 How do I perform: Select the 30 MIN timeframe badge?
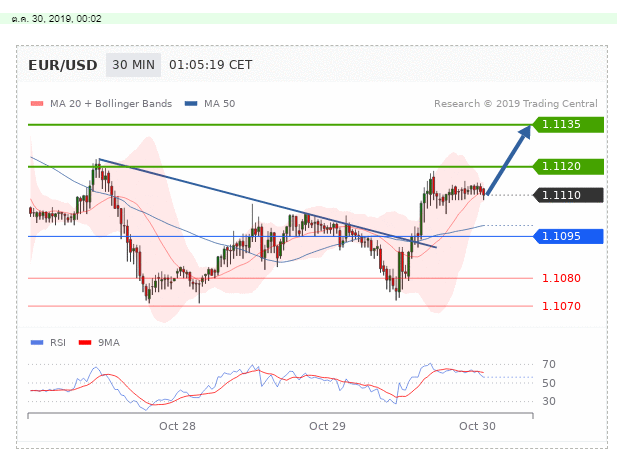tap(133, 65)
